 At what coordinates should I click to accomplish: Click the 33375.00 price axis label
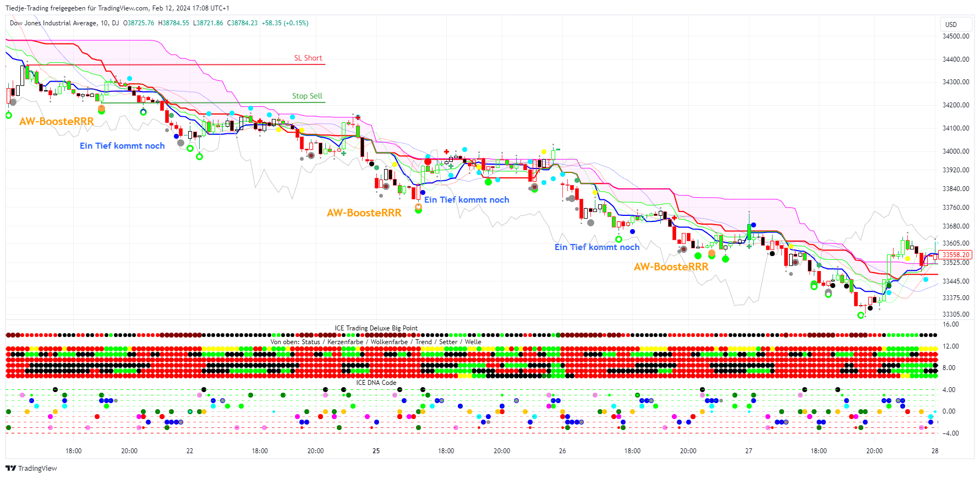point(956,298)
